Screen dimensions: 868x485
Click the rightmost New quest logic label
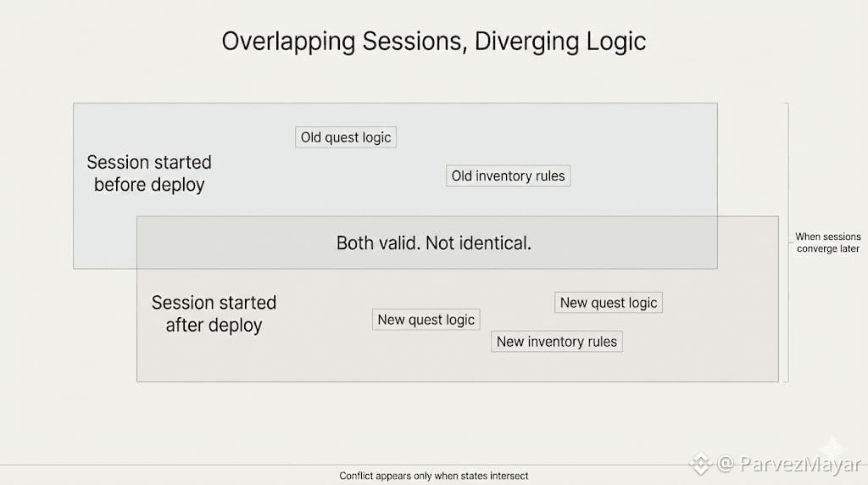click(x=609, y=303)
